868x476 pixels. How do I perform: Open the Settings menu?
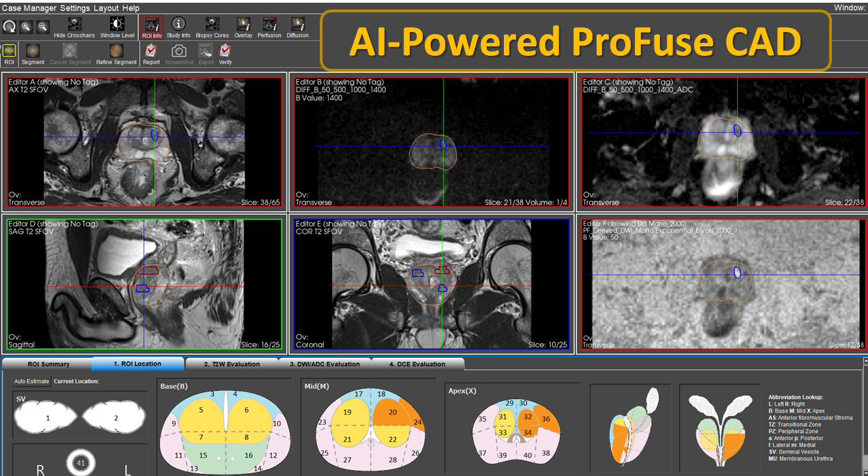pos(75,8)
